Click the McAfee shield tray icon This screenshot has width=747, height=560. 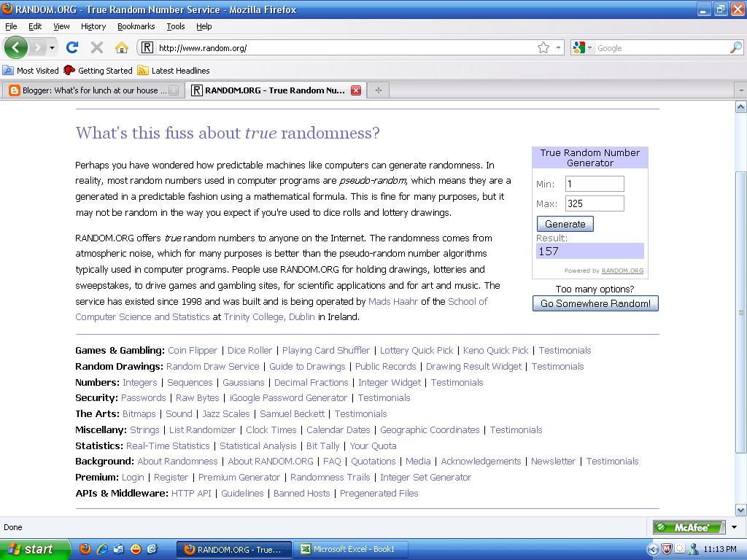(667, 549)
